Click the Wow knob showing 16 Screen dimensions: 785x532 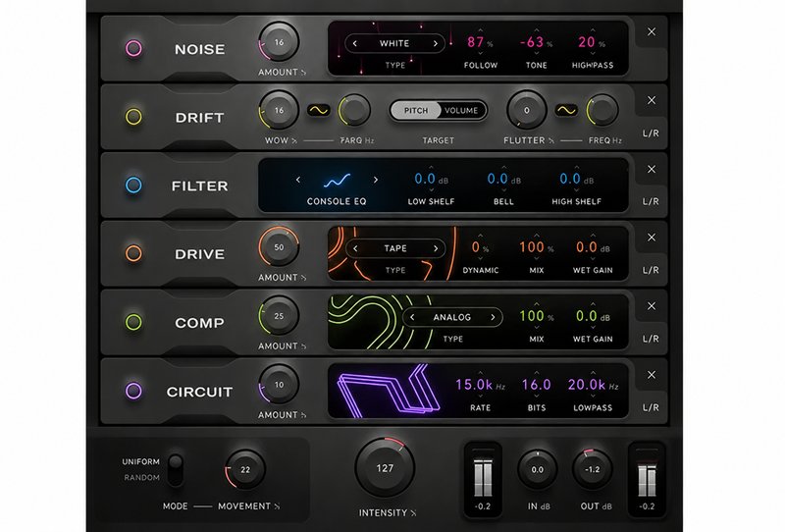[x=279, y=110]
